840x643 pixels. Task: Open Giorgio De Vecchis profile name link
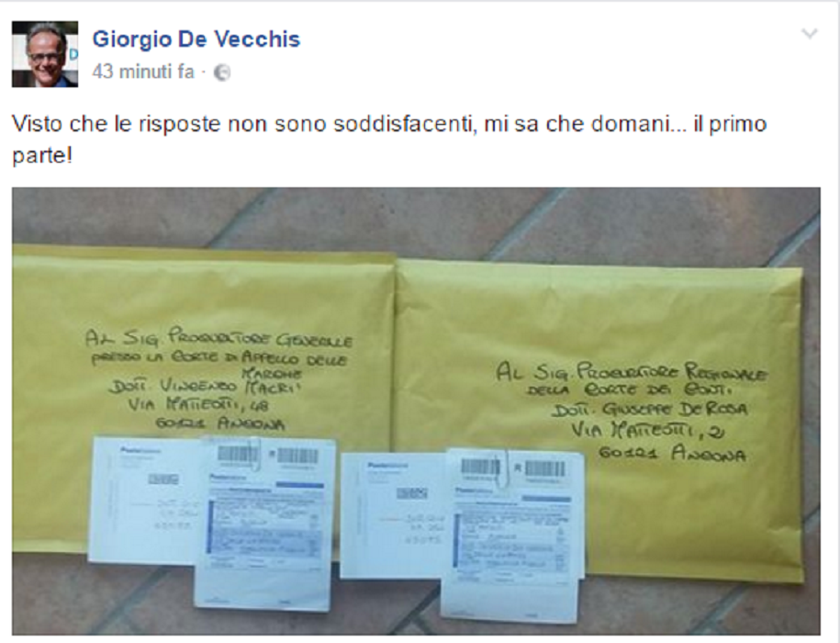point(196,39)
